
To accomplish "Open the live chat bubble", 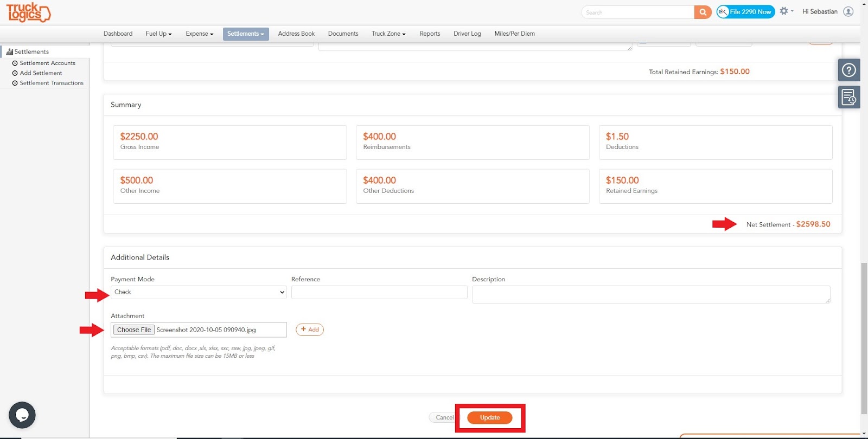I will [x=22, y=415].
